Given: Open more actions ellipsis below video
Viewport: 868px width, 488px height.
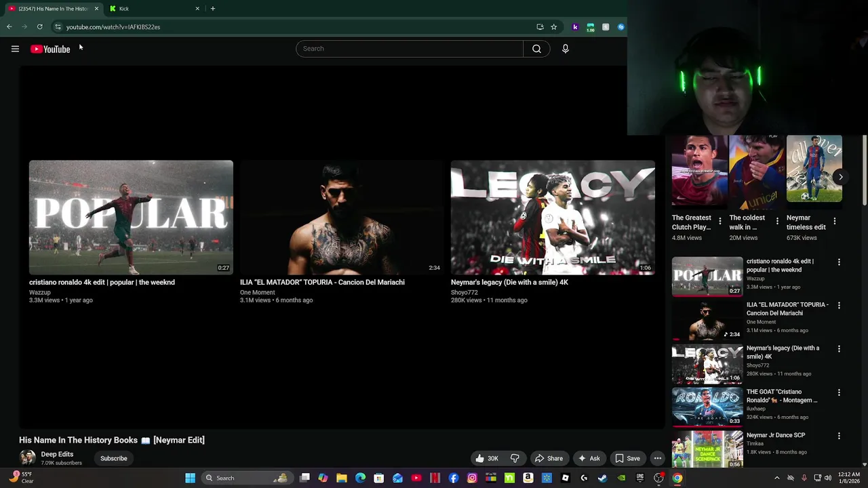Looking at the screenshot, I should click(657, 458).
